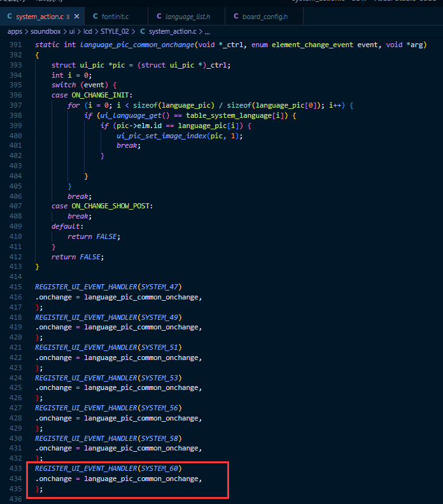Click 'switch (event)' on line 395

[x=80, y=85]
